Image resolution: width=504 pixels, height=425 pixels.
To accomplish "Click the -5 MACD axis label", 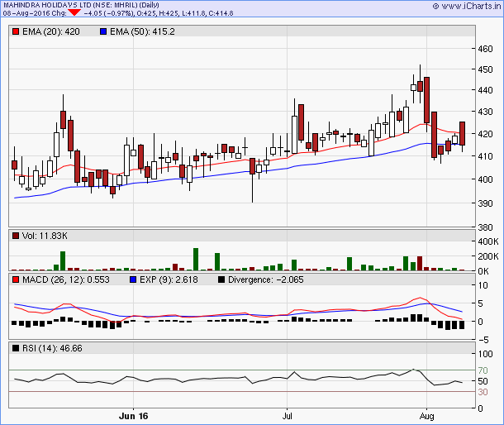I will point(482,340).
